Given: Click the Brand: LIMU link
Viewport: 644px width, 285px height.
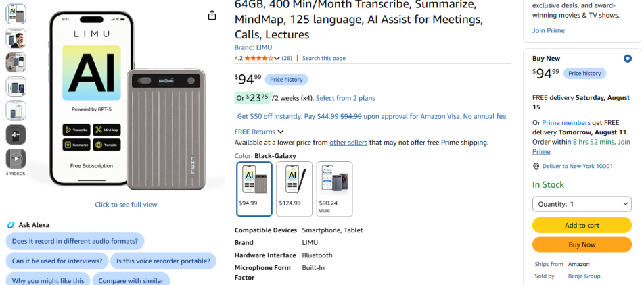Looking at the screenshot, I should 253,47.
